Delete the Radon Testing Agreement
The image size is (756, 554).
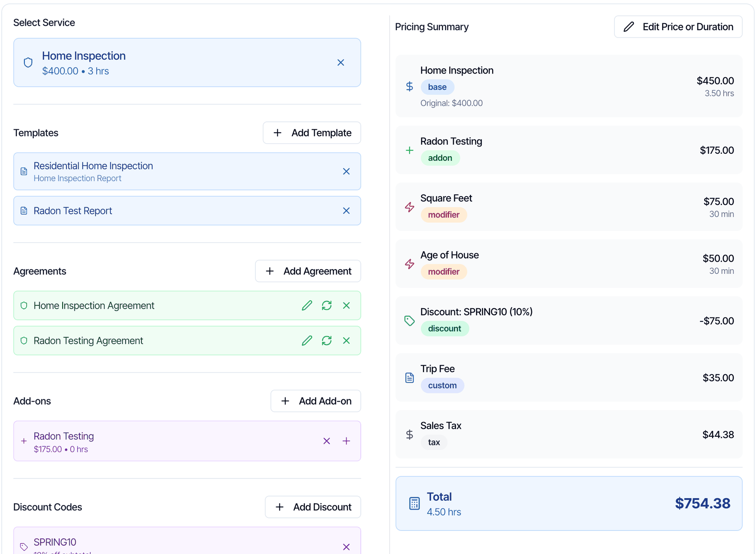coord(346,341)
